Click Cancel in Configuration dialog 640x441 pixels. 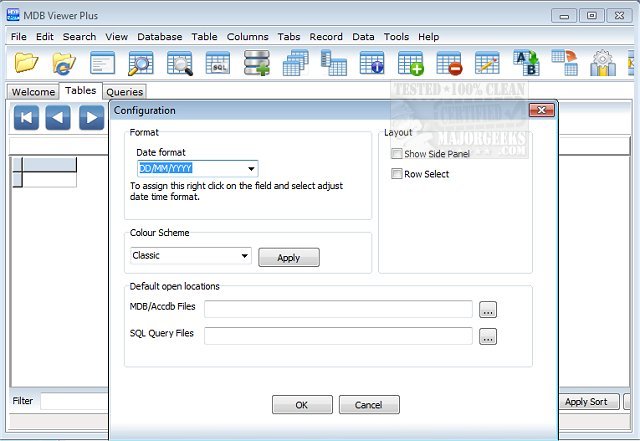click(369, 405)
